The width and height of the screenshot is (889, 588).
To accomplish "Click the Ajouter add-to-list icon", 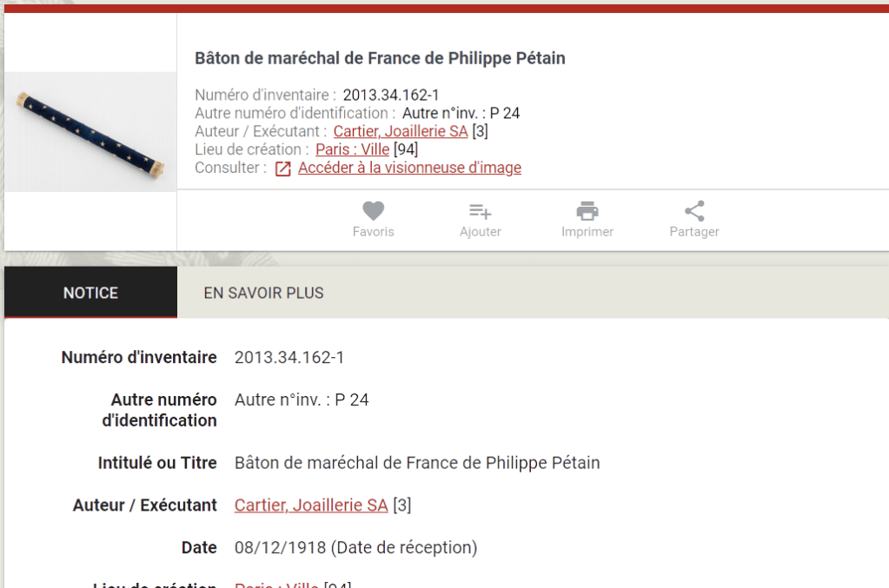I will (480, 211).
